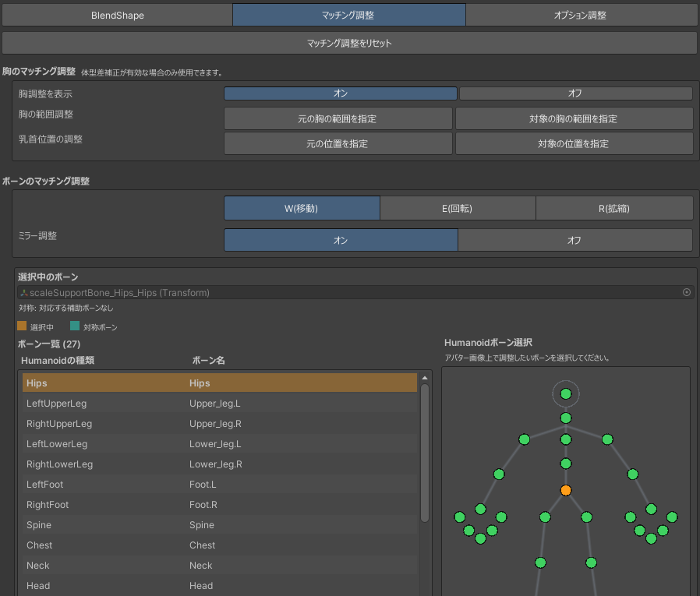
Task: Click 対象の位置を指定 button
Action: click(574, 143)
